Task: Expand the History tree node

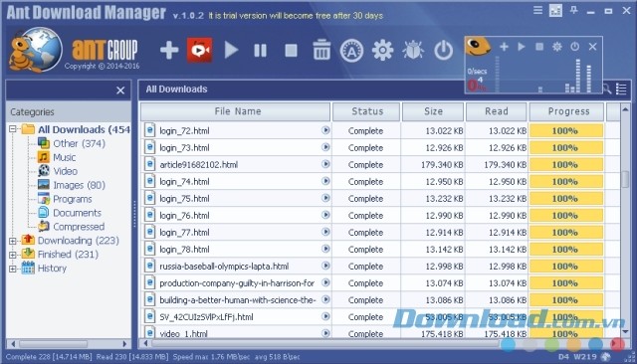Action: (x=13, y=269)
